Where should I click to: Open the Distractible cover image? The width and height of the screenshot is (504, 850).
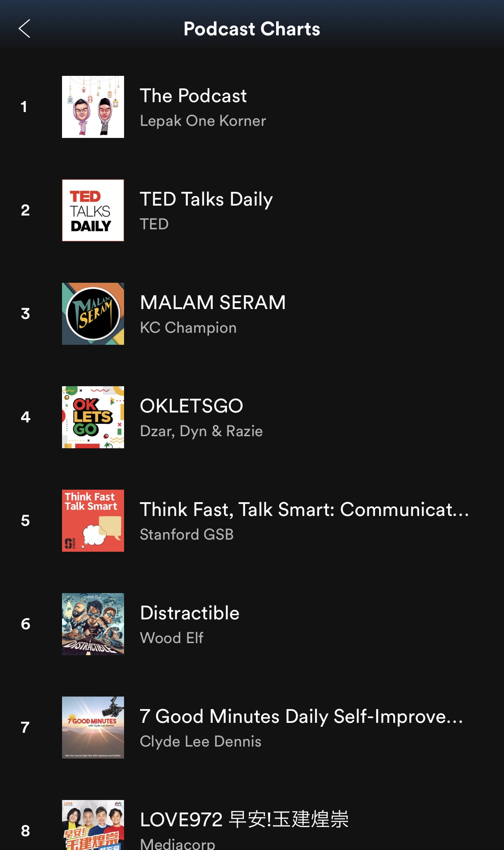[x=93, y=624]
